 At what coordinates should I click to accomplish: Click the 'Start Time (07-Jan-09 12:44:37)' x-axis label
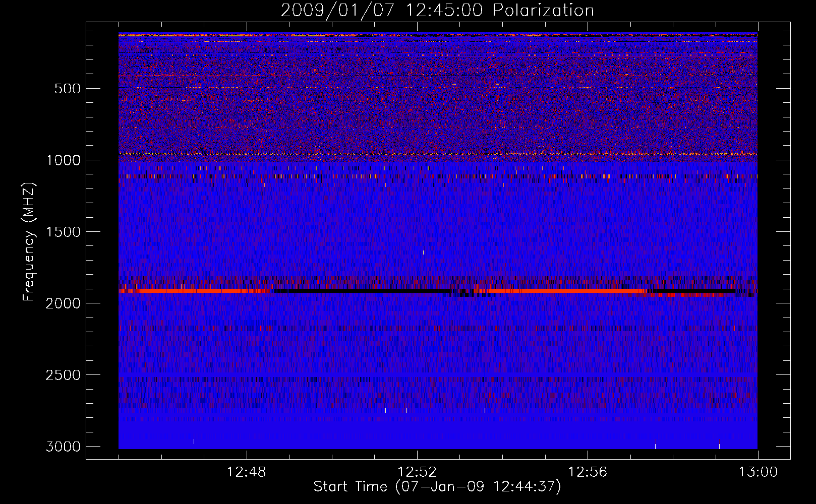[437, 487]
